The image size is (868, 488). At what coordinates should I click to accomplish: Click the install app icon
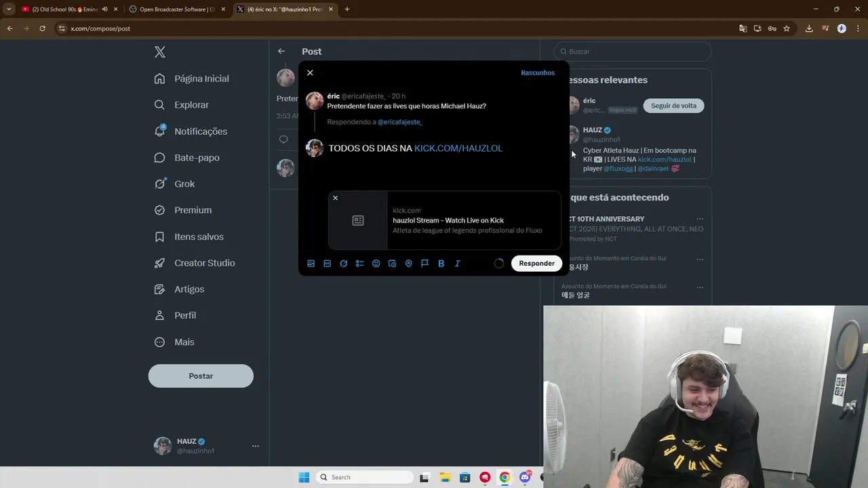tap(757, 28)
